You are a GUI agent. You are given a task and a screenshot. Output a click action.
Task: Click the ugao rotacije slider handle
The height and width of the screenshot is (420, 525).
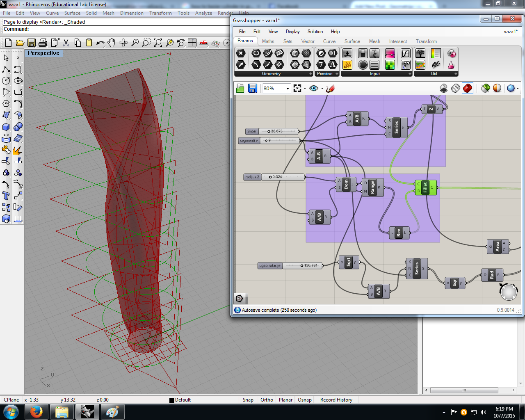point(302,265)
